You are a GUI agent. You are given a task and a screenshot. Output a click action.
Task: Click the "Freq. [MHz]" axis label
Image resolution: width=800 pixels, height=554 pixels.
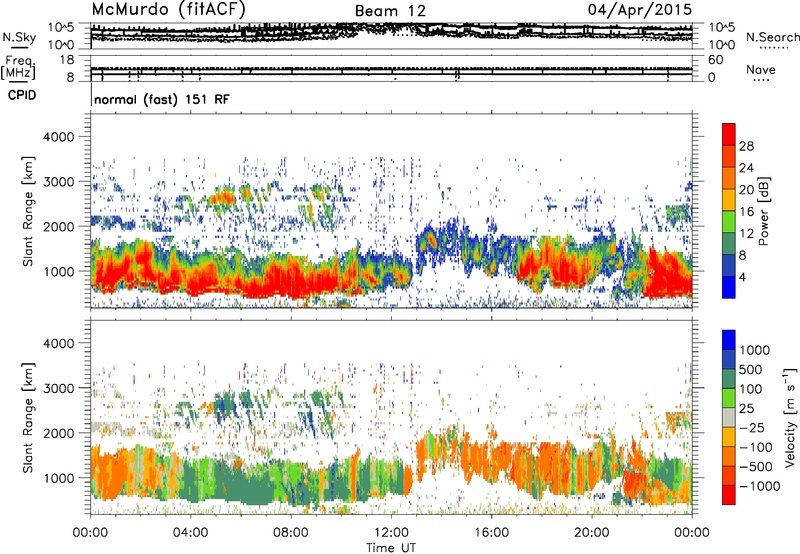click(18, 68)
